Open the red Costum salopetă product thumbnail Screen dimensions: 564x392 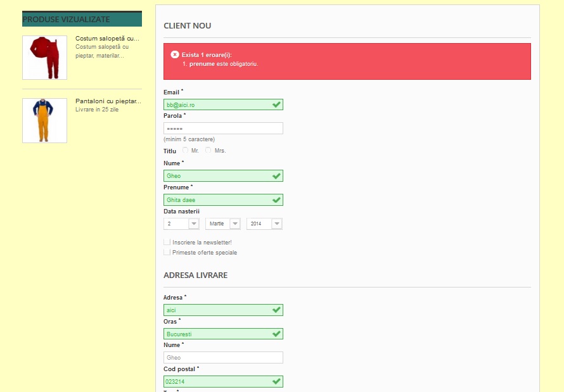[44, 58]
